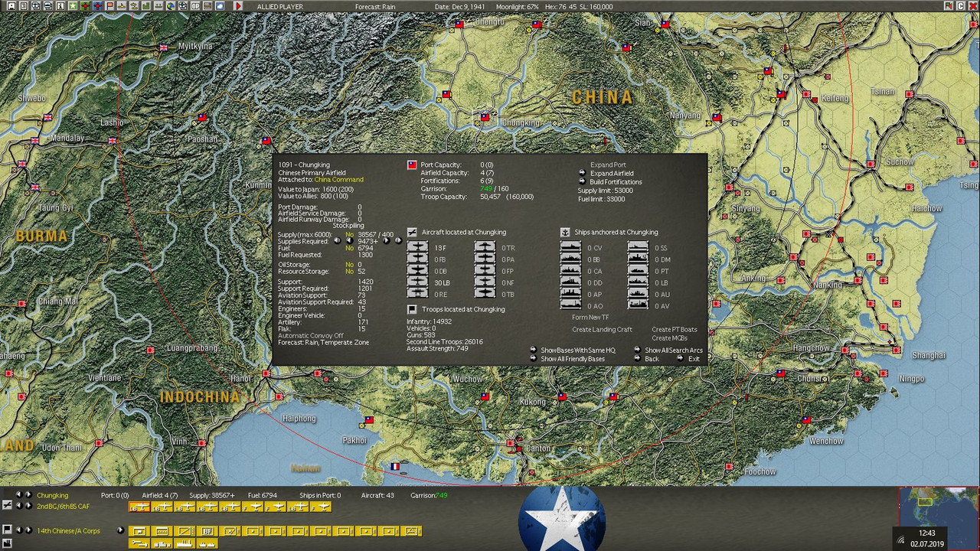Open the 'China Command' headquarters link
The image size is (980, 551).
coord(339,180)
